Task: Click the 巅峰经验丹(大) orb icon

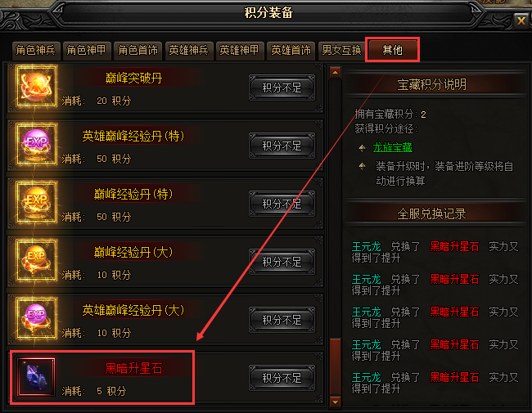Action: (x=36, y=260)
